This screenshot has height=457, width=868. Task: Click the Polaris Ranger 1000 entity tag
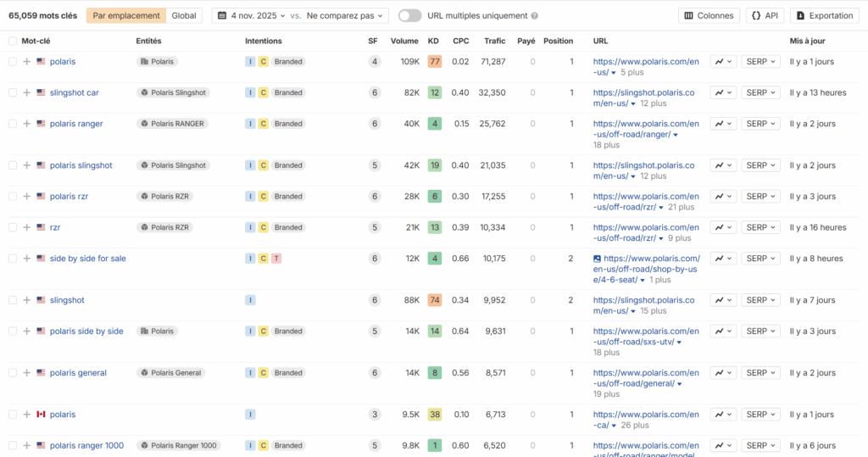pyautogui.click(x=178, y=445)
